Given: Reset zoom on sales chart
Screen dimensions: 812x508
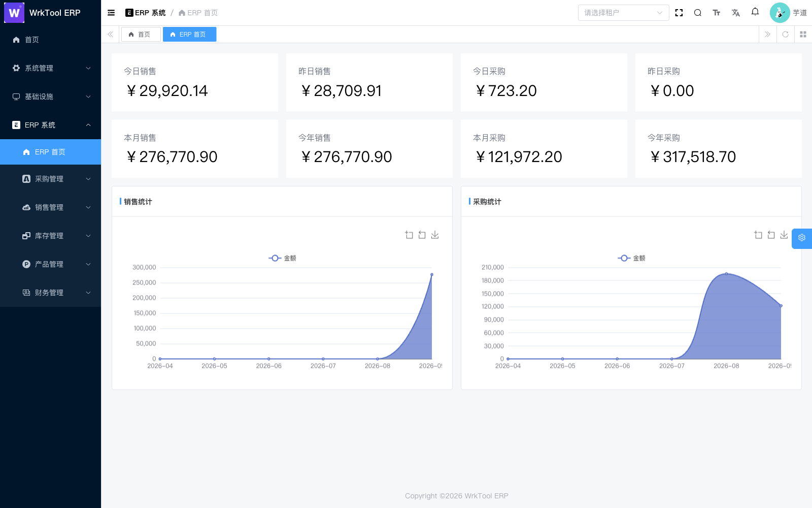Looking at the screenshot, I should [x=422, y=235].
